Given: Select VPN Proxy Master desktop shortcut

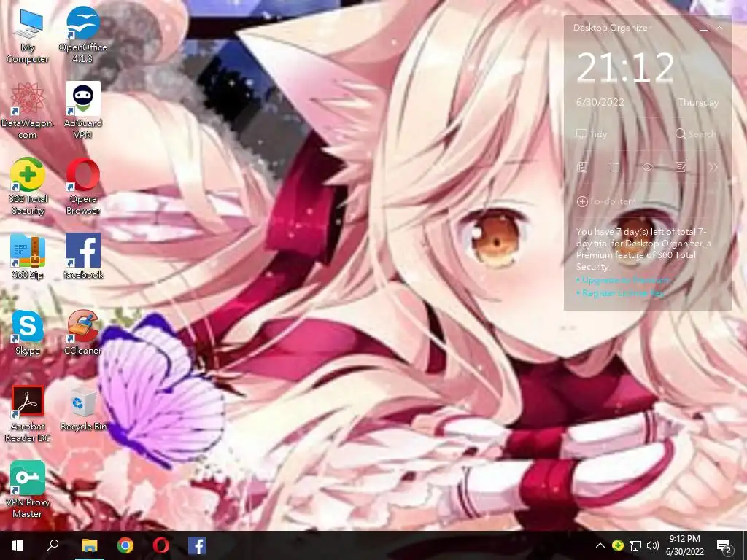Looking at the screenshot, I should point(28,489).
